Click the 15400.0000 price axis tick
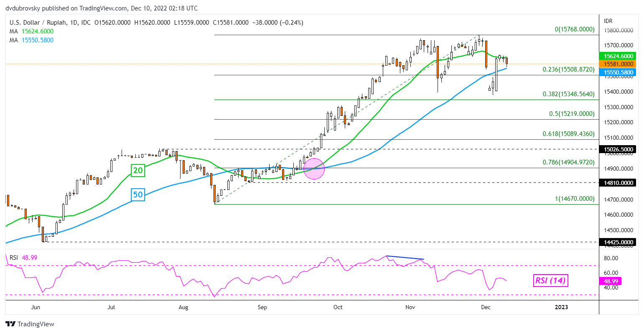The height and width of the screenshot is (333, 644). [619, 92]
